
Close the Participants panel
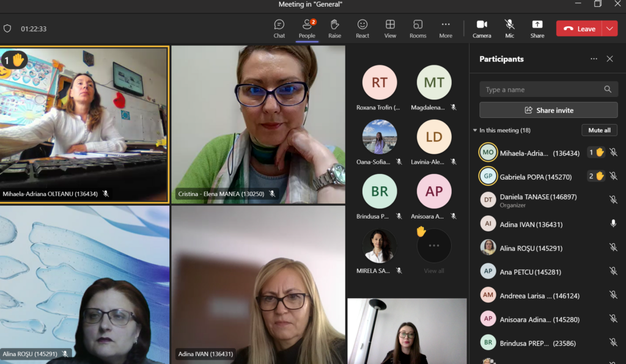pyautogui.click(x=609, y=59)
